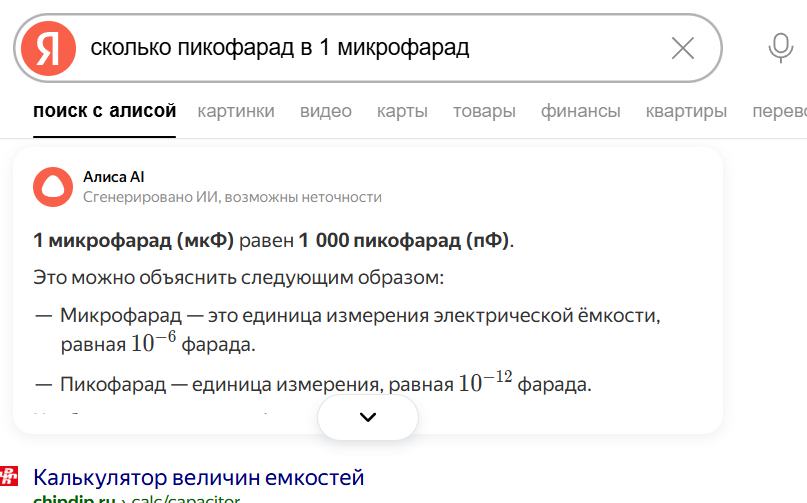Go to the финансы tab

tap(581, 111)
